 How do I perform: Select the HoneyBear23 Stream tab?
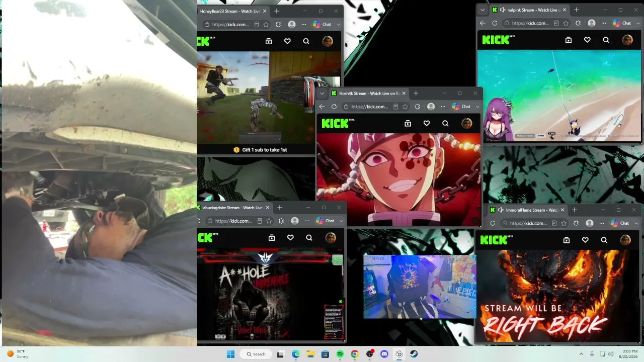pos(233,11)
